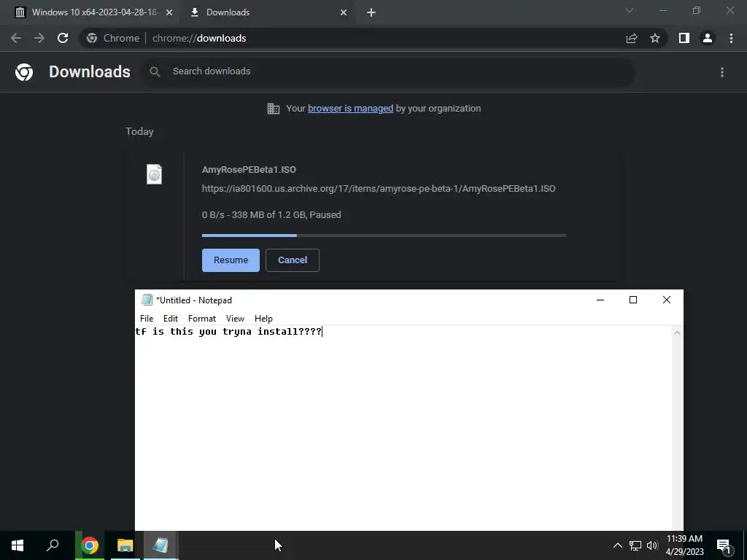Close the Downloads tab

coord(344,12)
